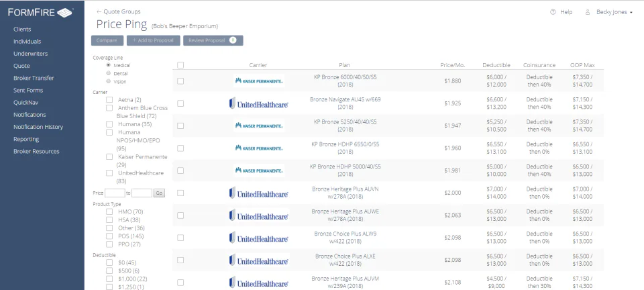Check the $0 (45) deductible filter
Viewport: 644px width, 290px height.
coord(109,262)
